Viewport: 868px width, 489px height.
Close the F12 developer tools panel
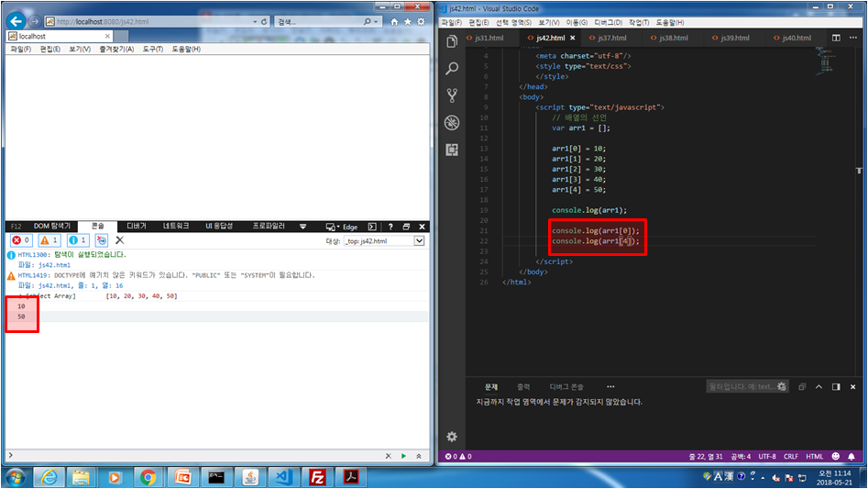422,227
